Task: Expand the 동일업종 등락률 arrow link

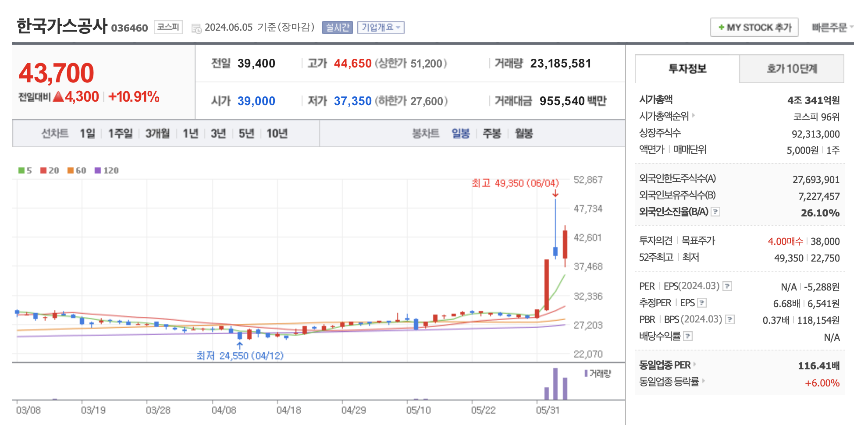Action: coord(703,381)
